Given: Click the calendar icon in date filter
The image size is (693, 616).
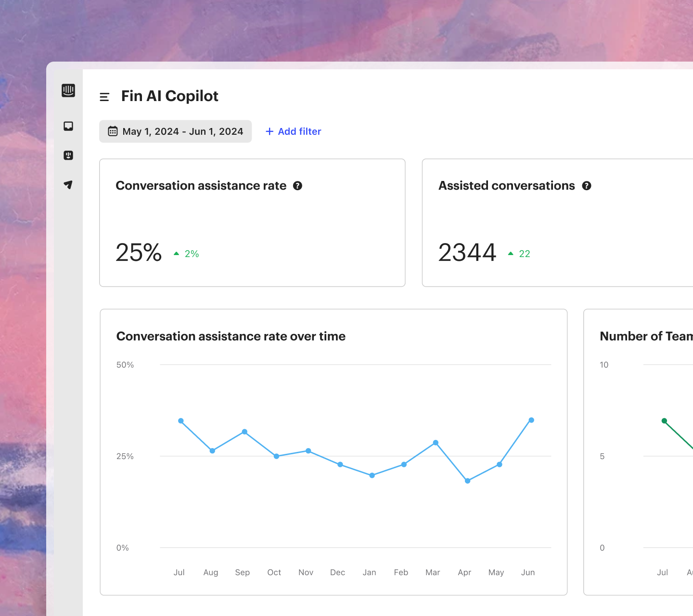Looking at the screenshot, I should pos(113,131).
